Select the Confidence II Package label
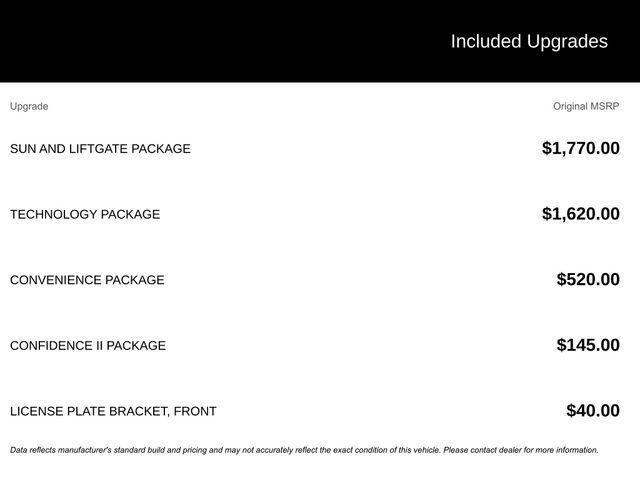Screen dimensions: 640x480 coord(88,346)
